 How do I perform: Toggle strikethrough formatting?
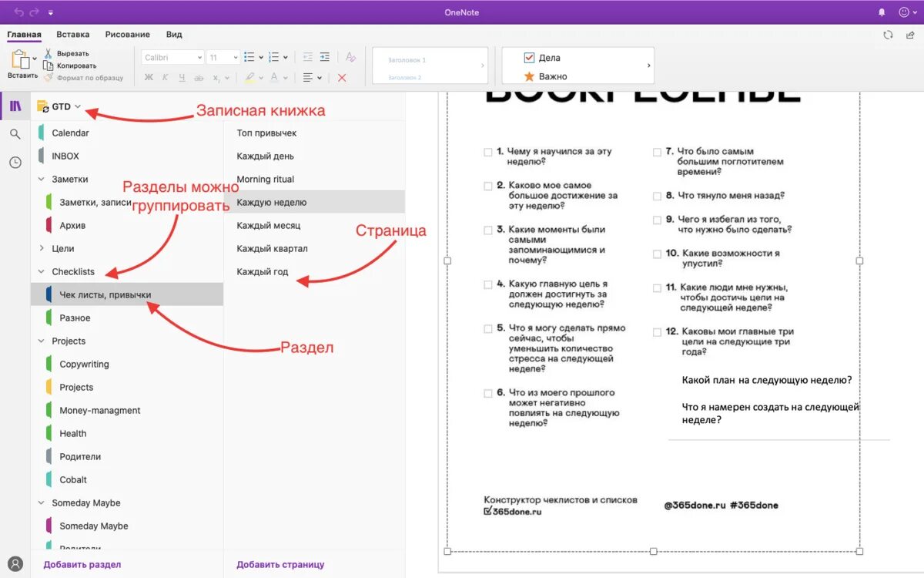199,78
